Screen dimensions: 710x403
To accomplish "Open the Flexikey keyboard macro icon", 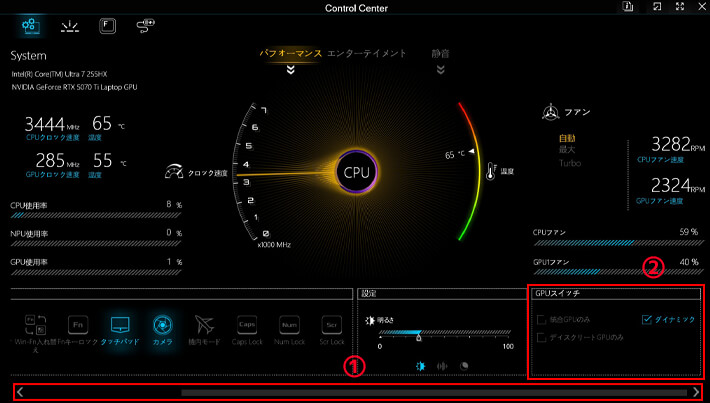I will 107,24.
